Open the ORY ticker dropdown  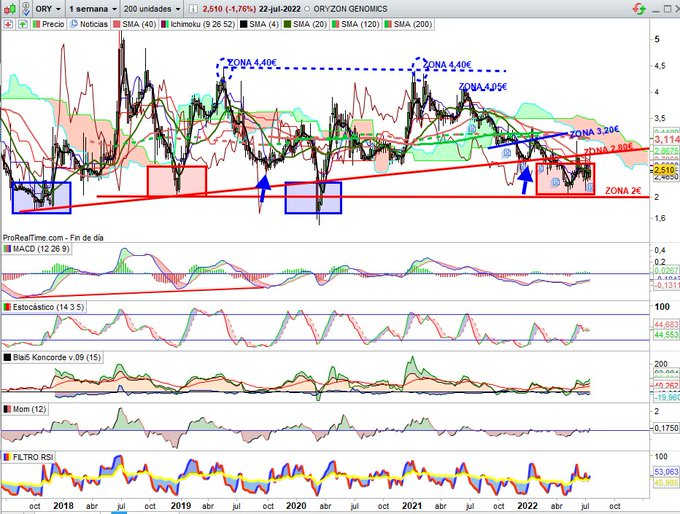49,9
